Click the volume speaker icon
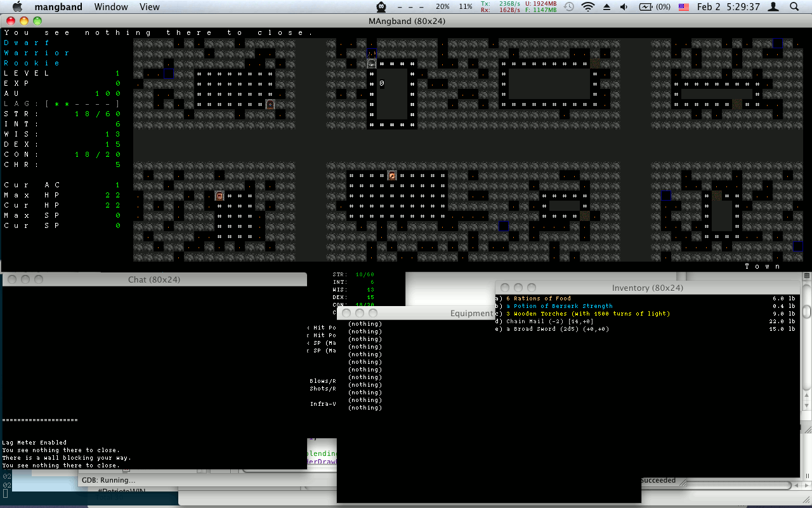 coord(624,7)
